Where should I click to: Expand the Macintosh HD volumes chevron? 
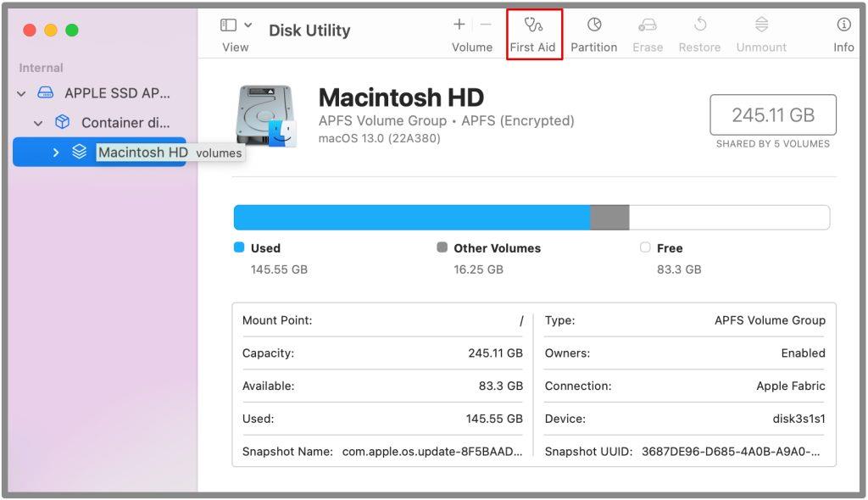[x=56, y=153]
